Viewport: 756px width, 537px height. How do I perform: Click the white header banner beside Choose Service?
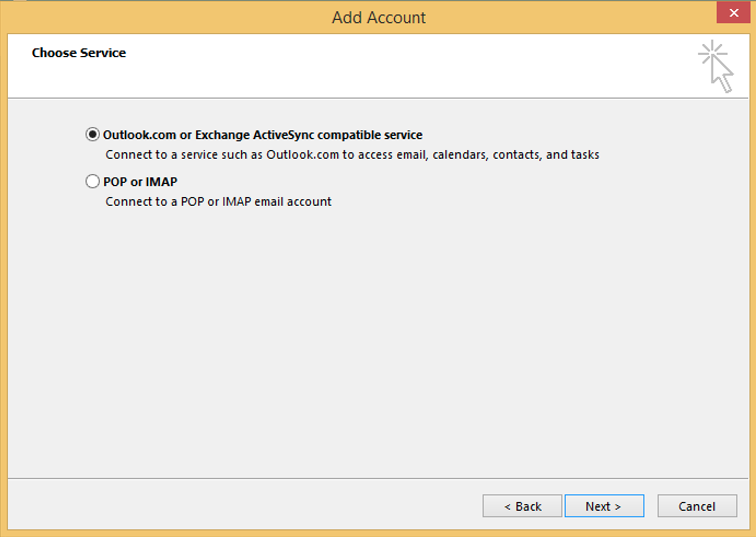point(383,66)
